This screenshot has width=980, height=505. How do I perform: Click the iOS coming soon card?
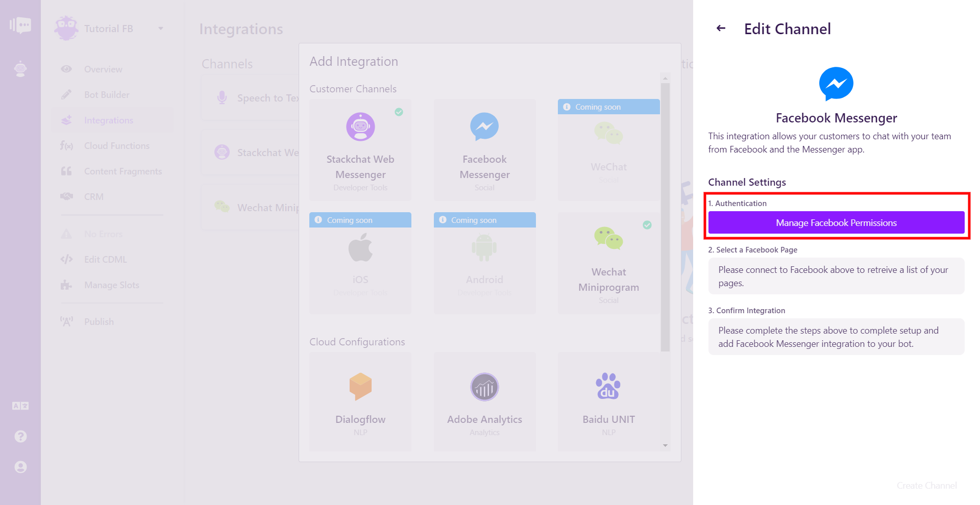coord(360,263)
